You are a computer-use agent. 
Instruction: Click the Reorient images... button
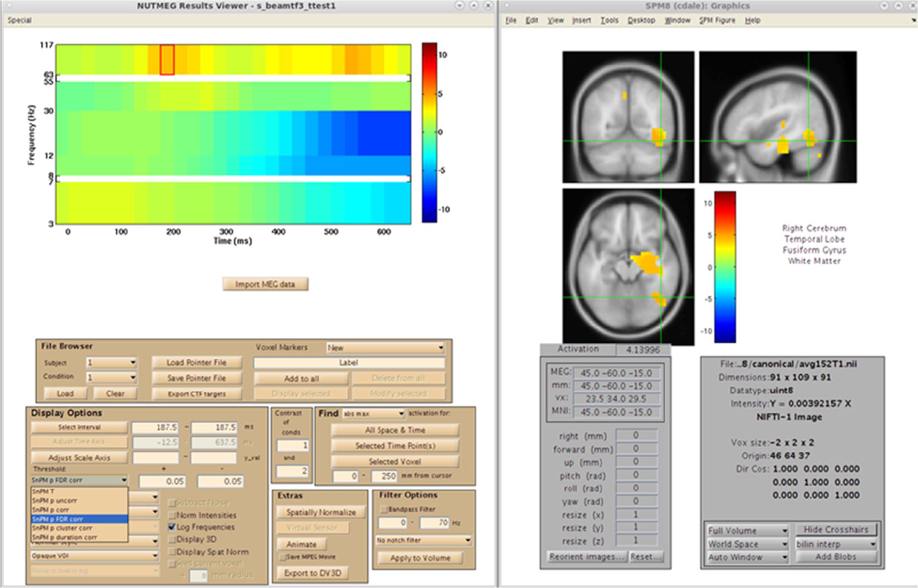tap(587, 557)
